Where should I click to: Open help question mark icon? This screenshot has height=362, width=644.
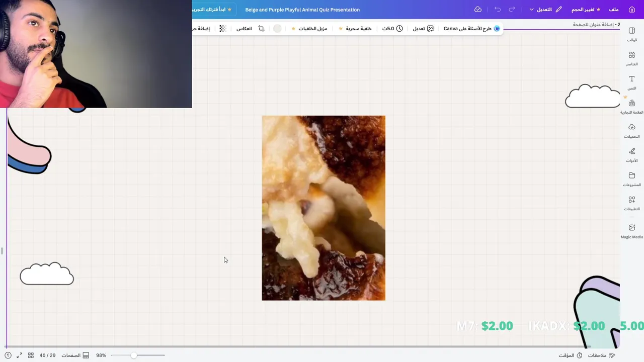8,355
